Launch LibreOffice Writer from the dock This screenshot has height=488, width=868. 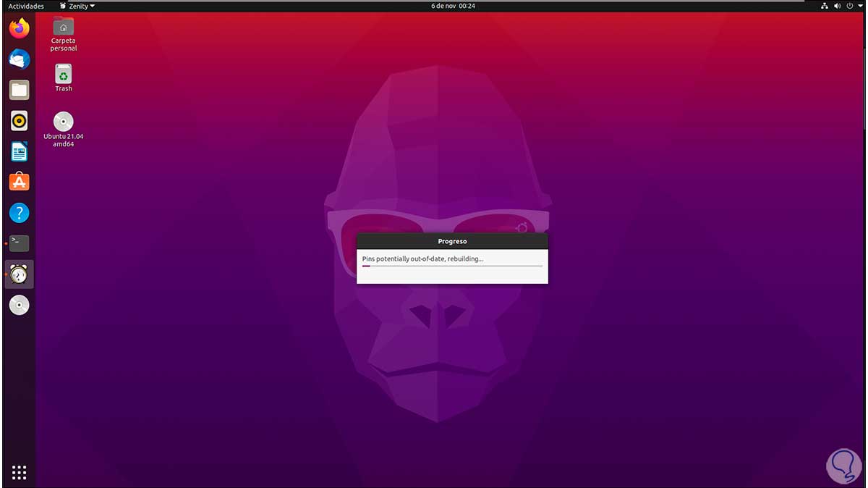click(x=20, y=151)
